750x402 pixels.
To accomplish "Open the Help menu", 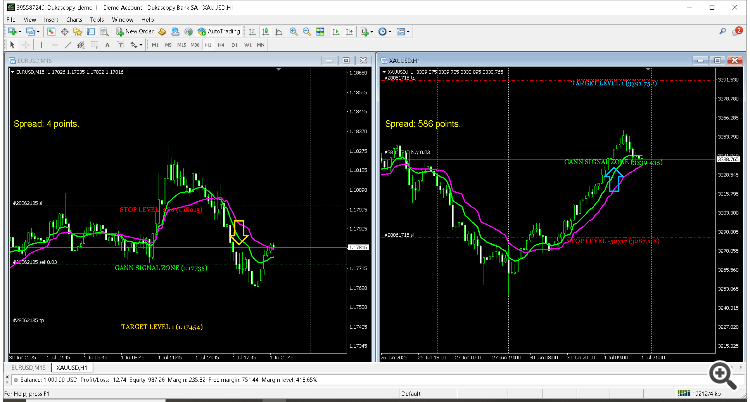I will (x=148, y=20).
